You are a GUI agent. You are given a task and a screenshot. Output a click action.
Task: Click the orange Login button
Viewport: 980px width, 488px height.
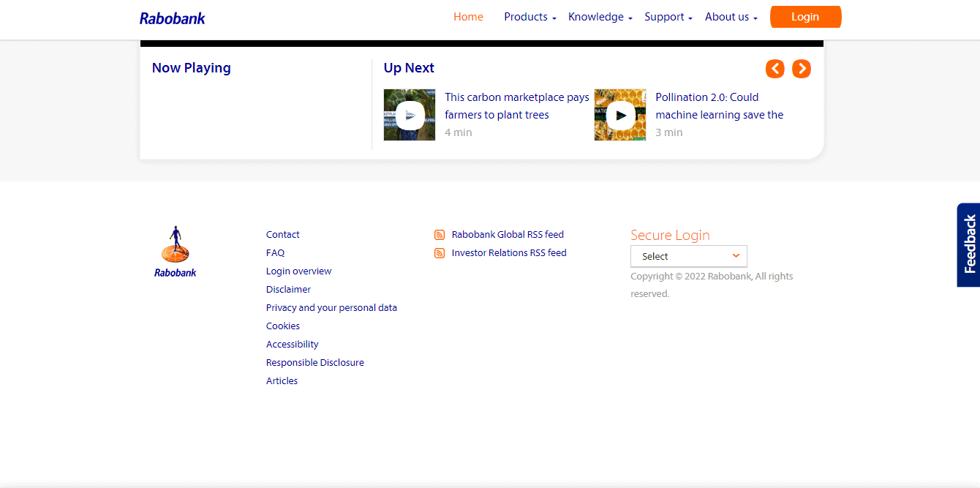coord(806,17)
